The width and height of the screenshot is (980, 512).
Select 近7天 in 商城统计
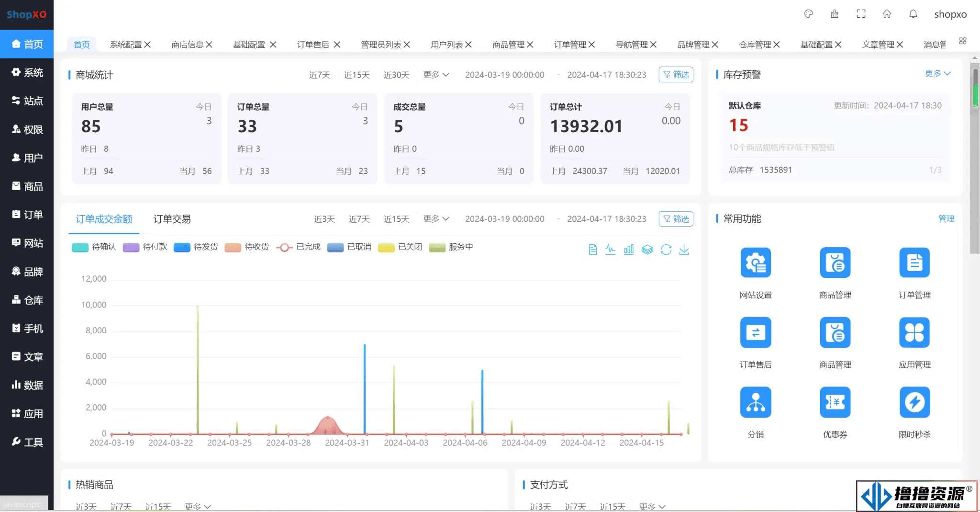coord(320,75)
